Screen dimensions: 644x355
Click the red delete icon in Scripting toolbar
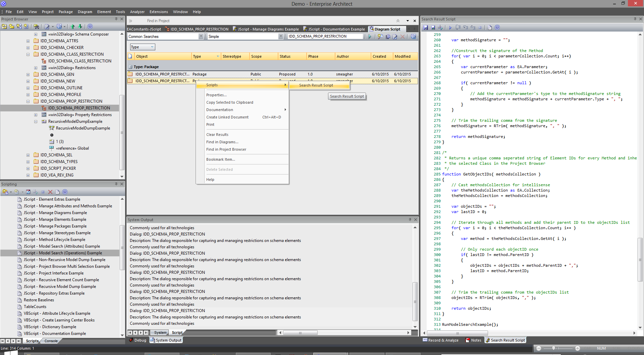50,192
